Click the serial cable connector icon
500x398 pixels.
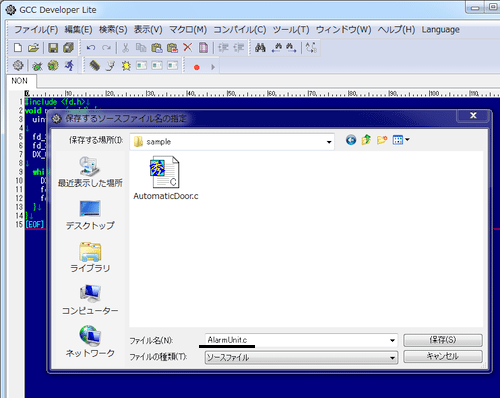pyautogui.click(x=110, y=66)
